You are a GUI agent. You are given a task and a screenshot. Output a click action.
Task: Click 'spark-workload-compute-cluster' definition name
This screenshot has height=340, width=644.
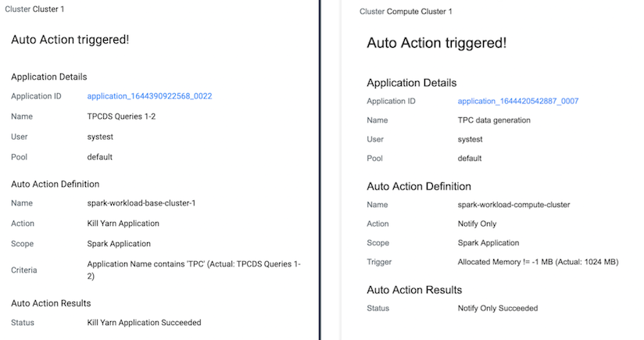point(513,205)
